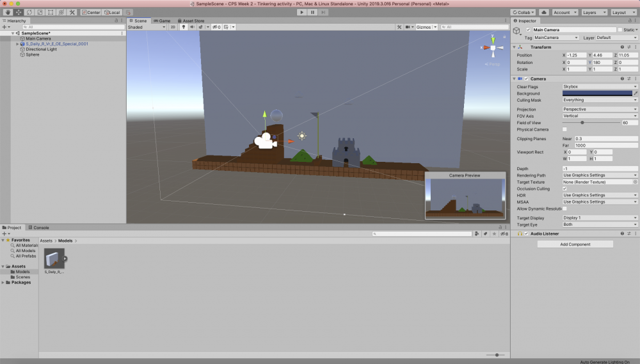Viewport: 640px width, 364px height.
Task: Select the Inspector tab
Action: pyautogui.click(x=525, y=20)
